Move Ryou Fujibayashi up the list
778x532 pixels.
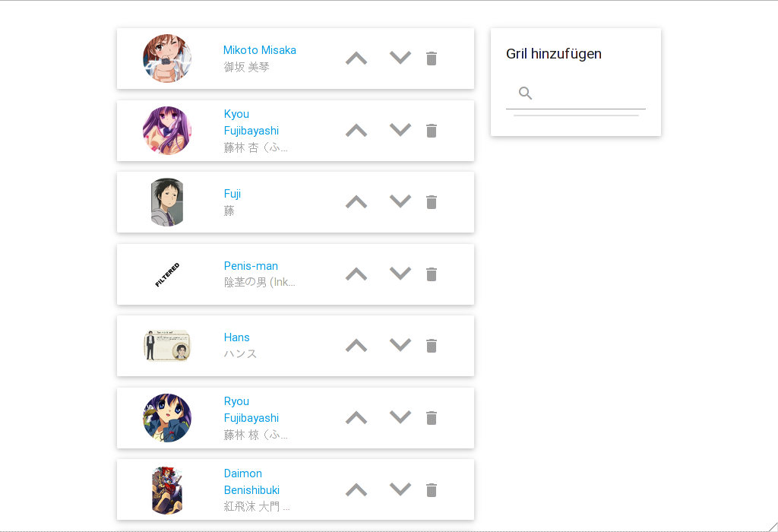point(356,418)
